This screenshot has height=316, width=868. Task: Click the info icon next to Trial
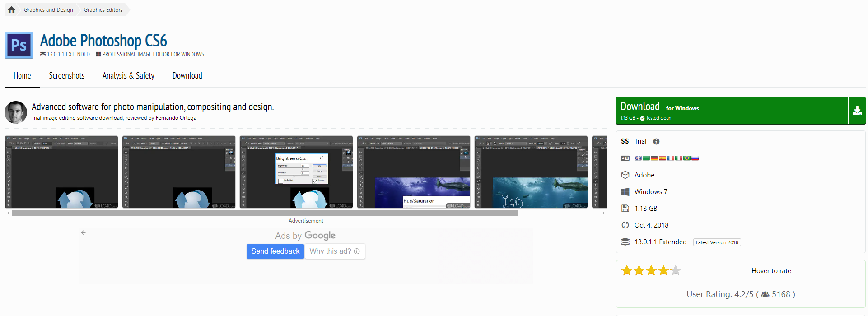[656, 142]
